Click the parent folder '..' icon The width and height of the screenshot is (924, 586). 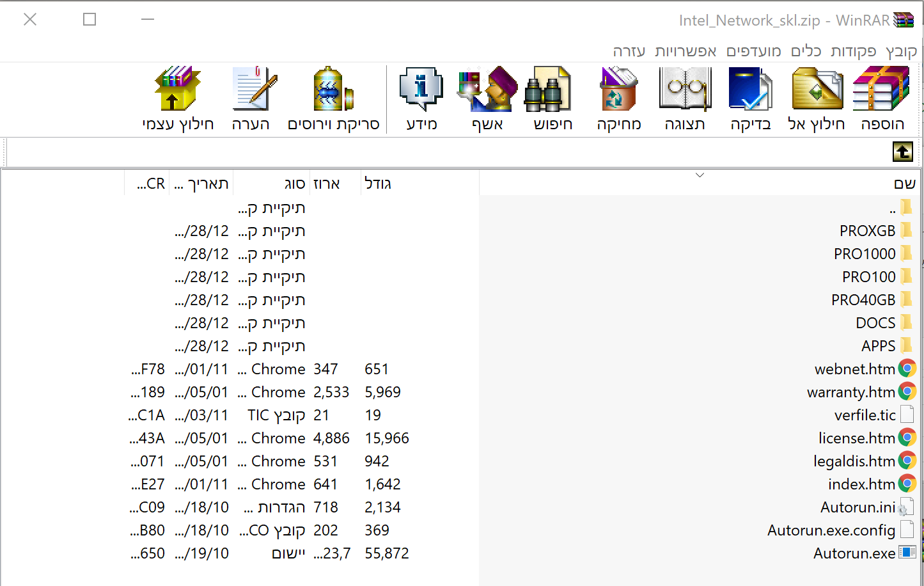point(906,207)
